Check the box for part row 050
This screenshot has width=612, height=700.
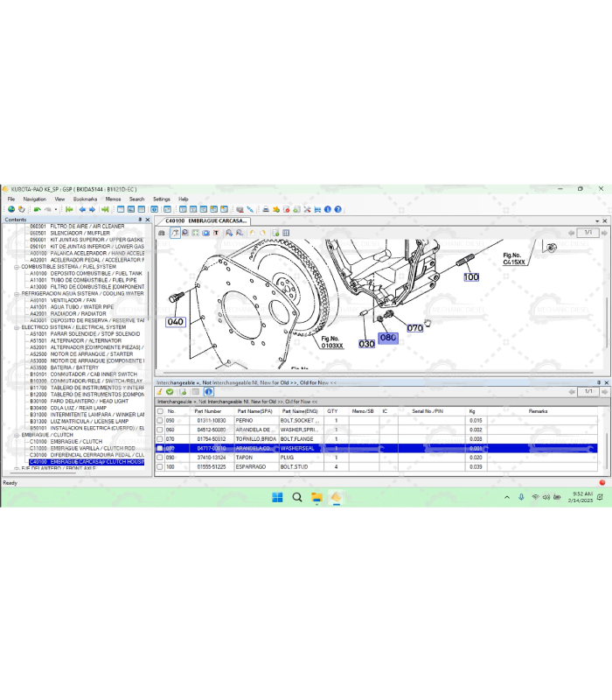pos(159,421)
